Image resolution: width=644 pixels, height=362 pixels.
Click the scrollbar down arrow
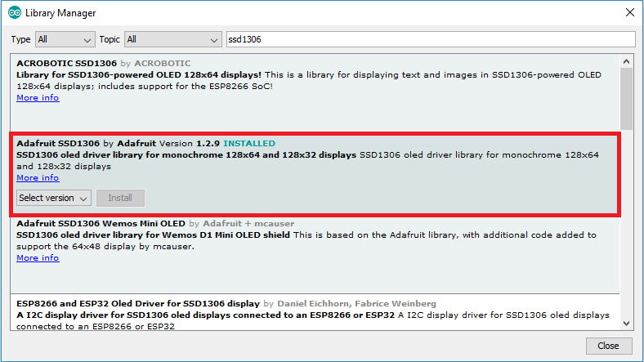tap(627, 322)
